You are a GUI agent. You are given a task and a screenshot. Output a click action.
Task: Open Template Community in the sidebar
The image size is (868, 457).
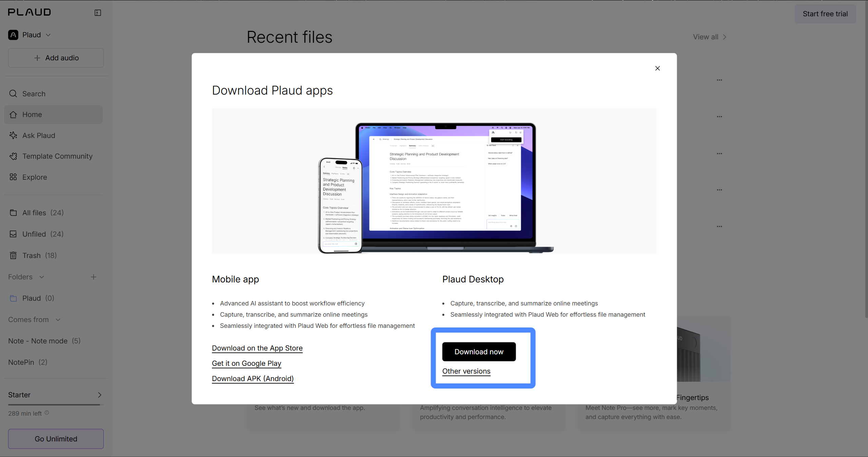pyautogui.click(x=53, y=156)
